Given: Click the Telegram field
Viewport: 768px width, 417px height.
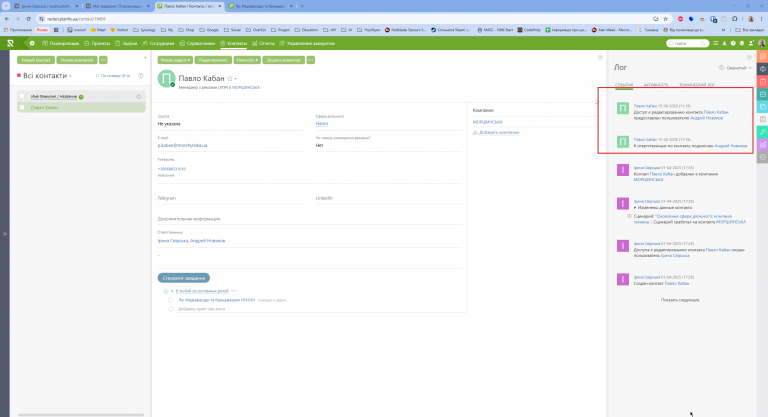Looking at the screenshot, I should [x=230, y=198].
